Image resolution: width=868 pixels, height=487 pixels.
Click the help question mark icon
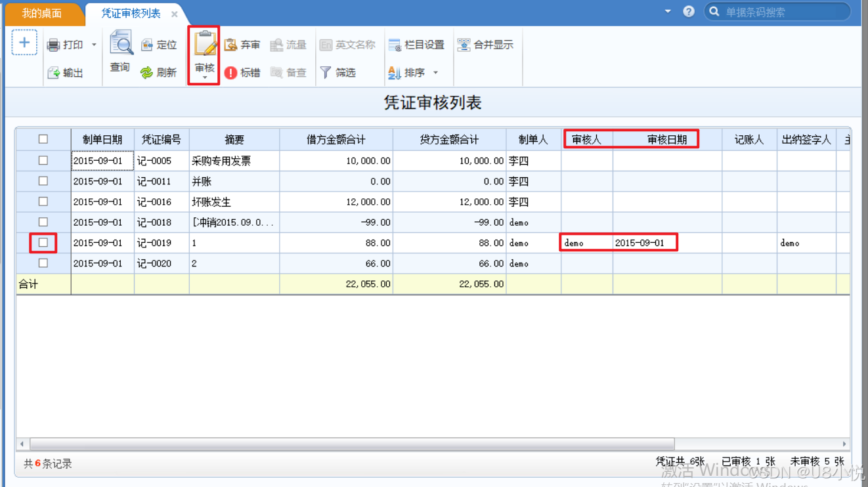coord(689,11)
